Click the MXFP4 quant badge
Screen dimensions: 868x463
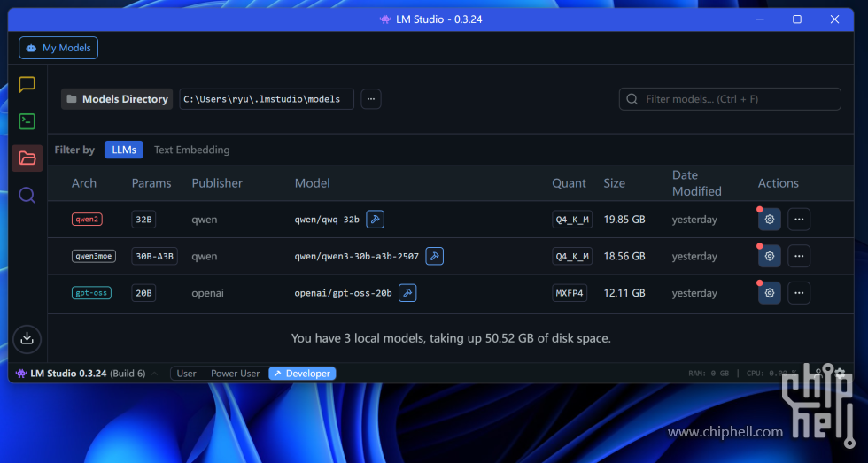(570, 293)
